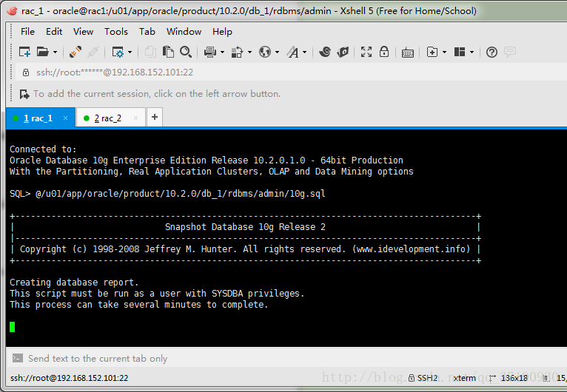Viewport: 567px width, 392px height.
Task: Click the Xshell app icon in title bar
Action: click(x=12, y=11)
